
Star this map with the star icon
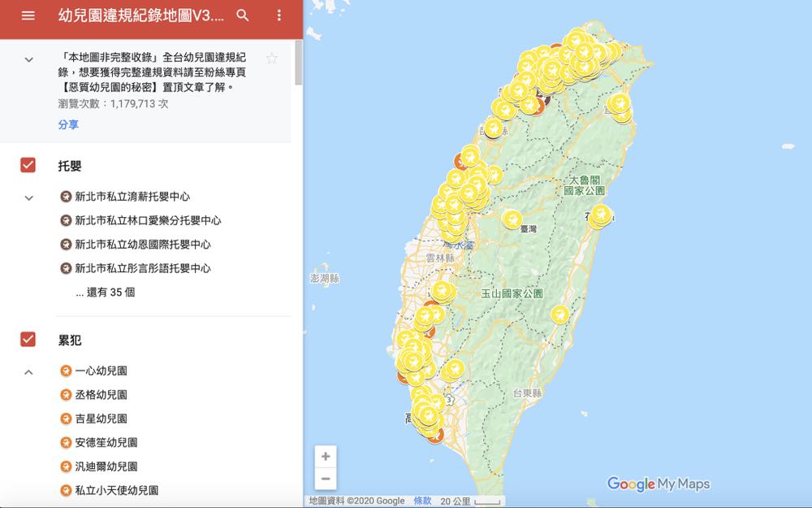pos(272,59)
